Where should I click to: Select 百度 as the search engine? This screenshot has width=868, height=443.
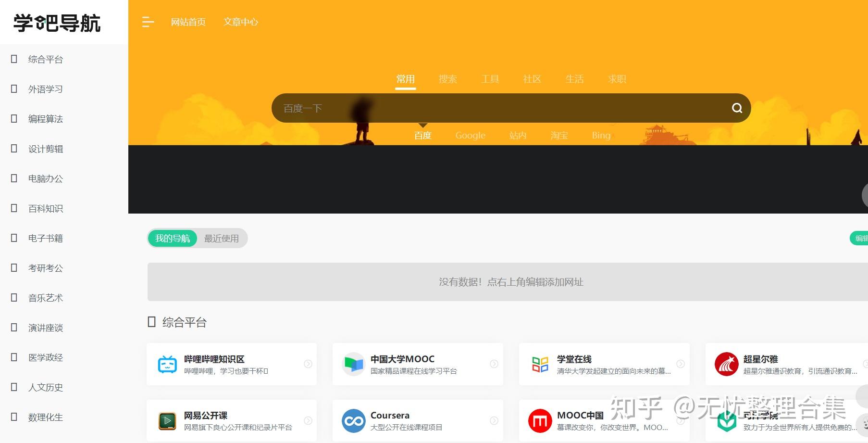click(423, 136)
